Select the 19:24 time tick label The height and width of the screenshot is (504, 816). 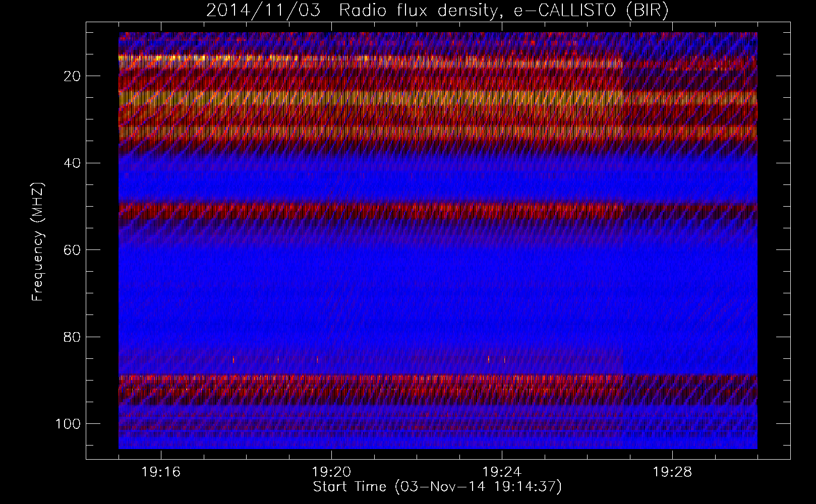502,472
